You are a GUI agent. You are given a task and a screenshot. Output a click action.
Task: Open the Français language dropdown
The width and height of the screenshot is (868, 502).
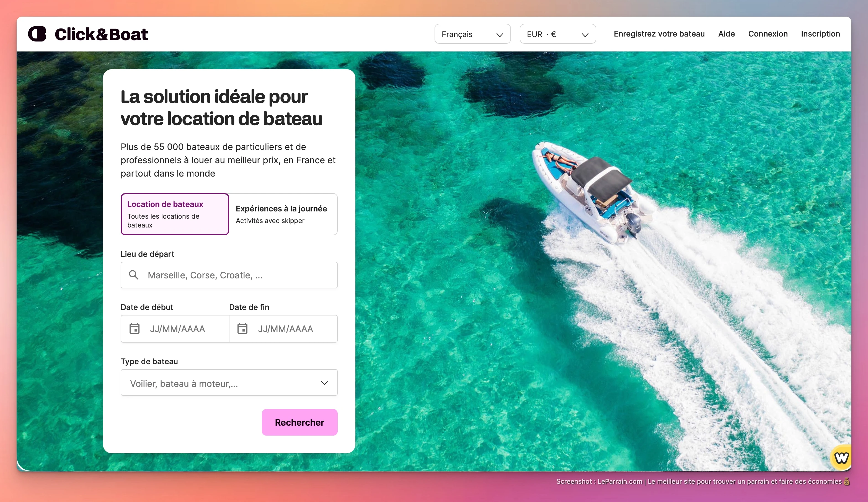click(x=472, y=34)
